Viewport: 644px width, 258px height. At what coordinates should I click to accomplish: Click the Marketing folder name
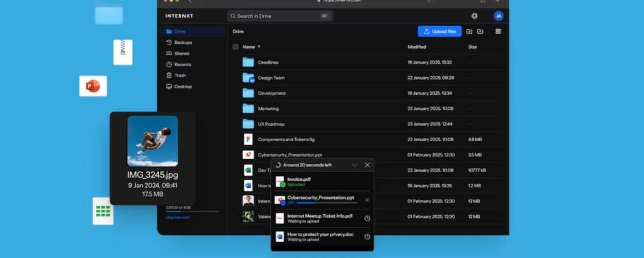268,109
